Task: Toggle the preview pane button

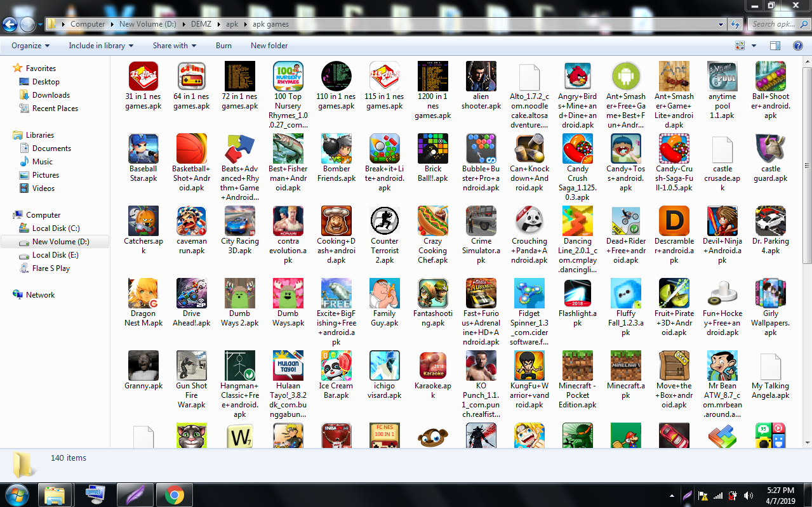Action: tap(775, 46)
